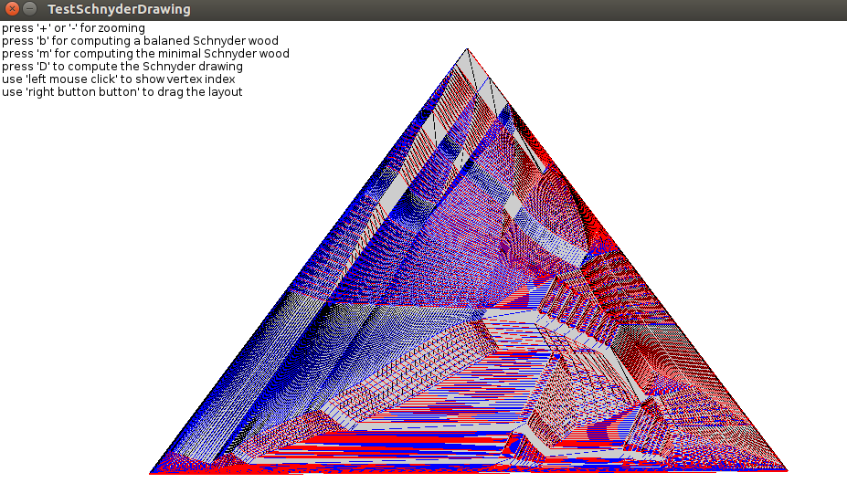
Task: Click the 'show vertex index' instruction line
Action: tap(118, 79)
